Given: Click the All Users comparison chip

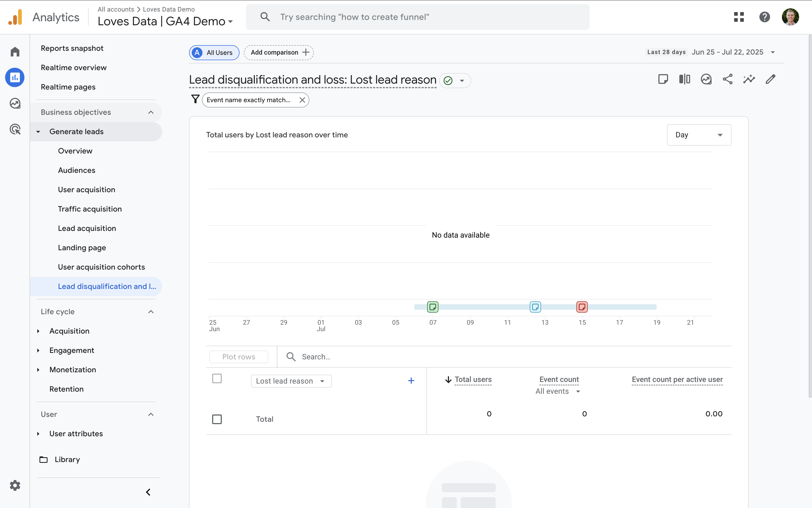Looking at the screenshot, I should point(214,53).
